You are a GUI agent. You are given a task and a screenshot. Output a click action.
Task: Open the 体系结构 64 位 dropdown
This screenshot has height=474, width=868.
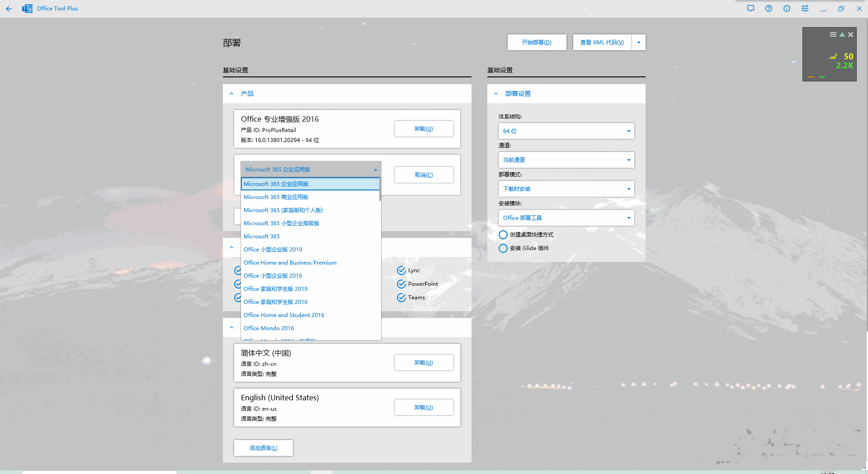(x=566, y=131)
